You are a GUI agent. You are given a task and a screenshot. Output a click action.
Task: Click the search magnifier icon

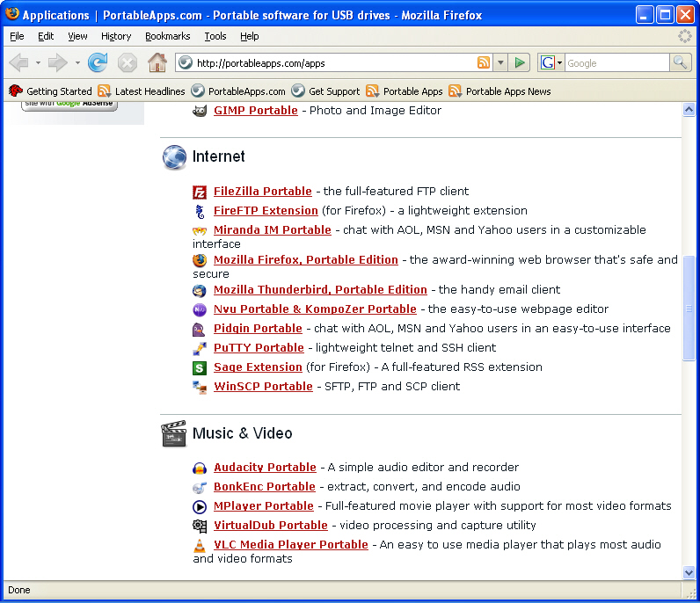[x=680, y=62]
